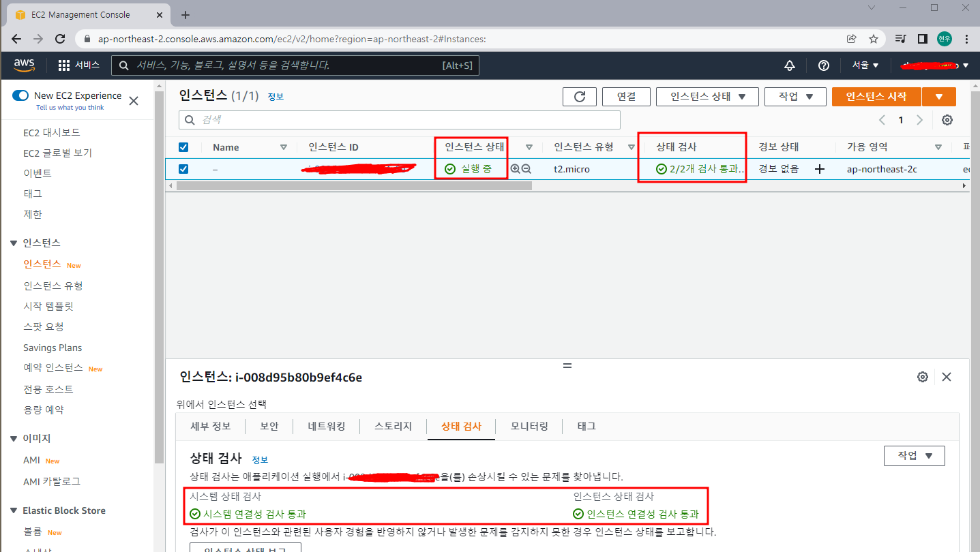
Task: Toggle the New EC2 Experience switch
Action: click(x=21, y=95)
